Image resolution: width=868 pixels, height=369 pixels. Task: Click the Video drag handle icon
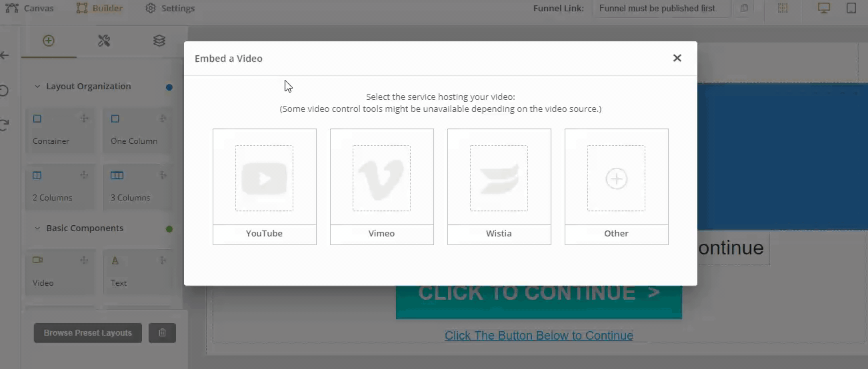pyautogui.click(x=85, y=260)
